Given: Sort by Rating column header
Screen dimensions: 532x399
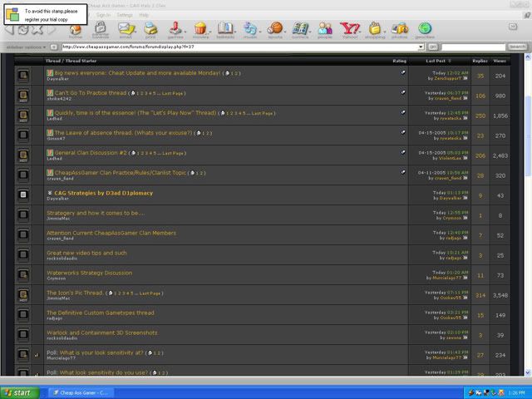Looking at the screenshot, I should pos(399,61).
